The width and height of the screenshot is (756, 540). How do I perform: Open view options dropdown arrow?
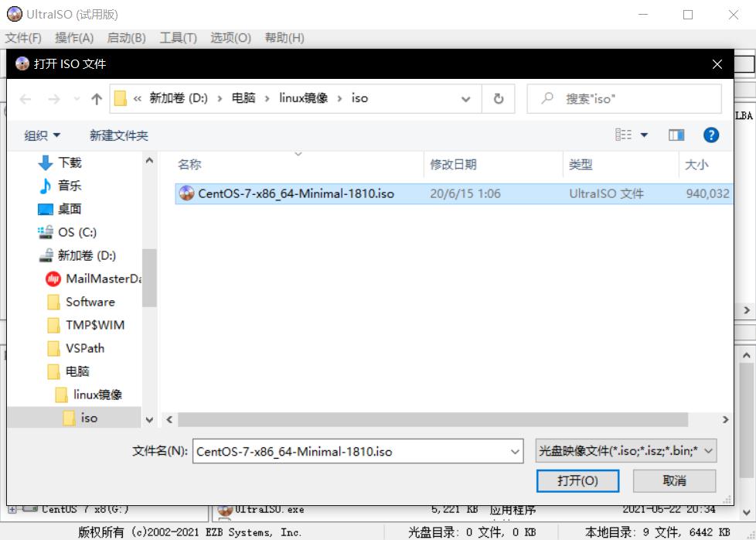tap(644, 135)
